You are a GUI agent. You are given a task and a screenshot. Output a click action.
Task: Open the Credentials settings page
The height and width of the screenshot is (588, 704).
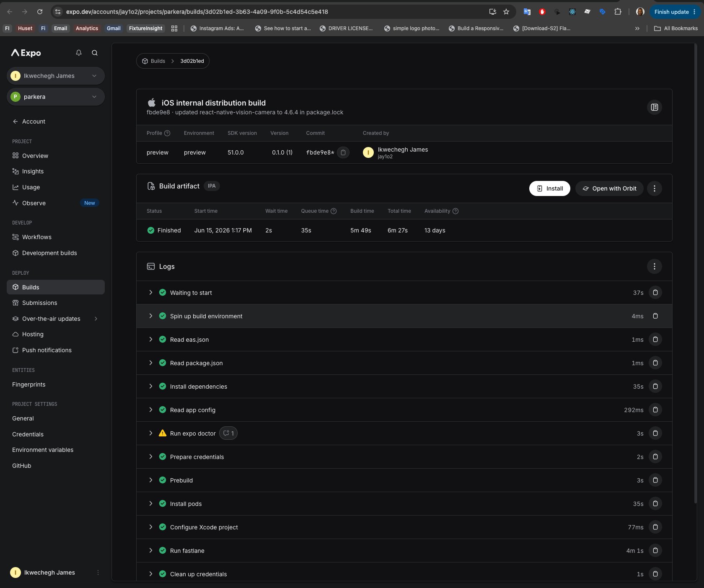click(28, 434)
